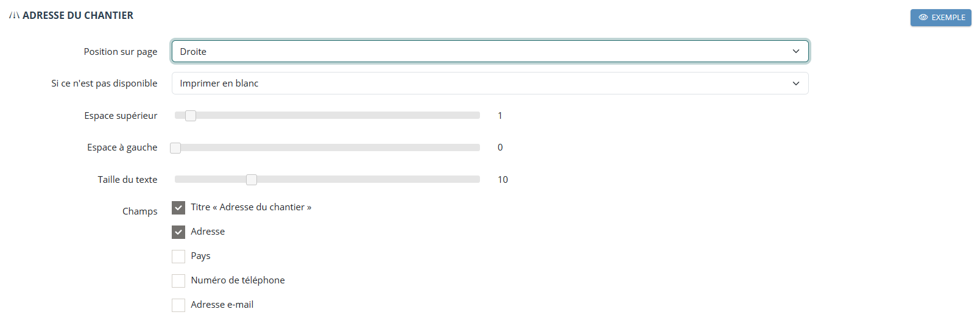Click the Adresse e-mail label text

(x=222, y=305)
